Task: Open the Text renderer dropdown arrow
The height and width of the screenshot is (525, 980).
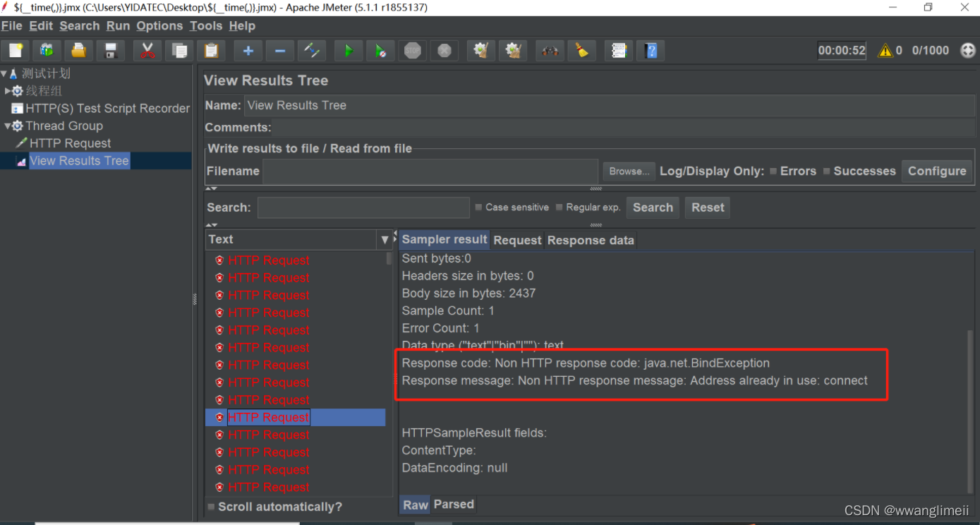Action: [x=385, y=239]
